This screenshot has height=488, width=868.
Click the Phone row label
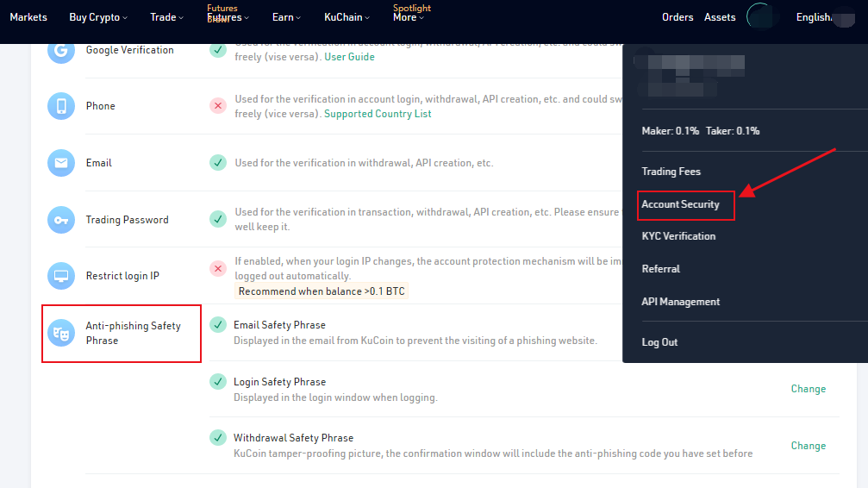tap(100, 106)
